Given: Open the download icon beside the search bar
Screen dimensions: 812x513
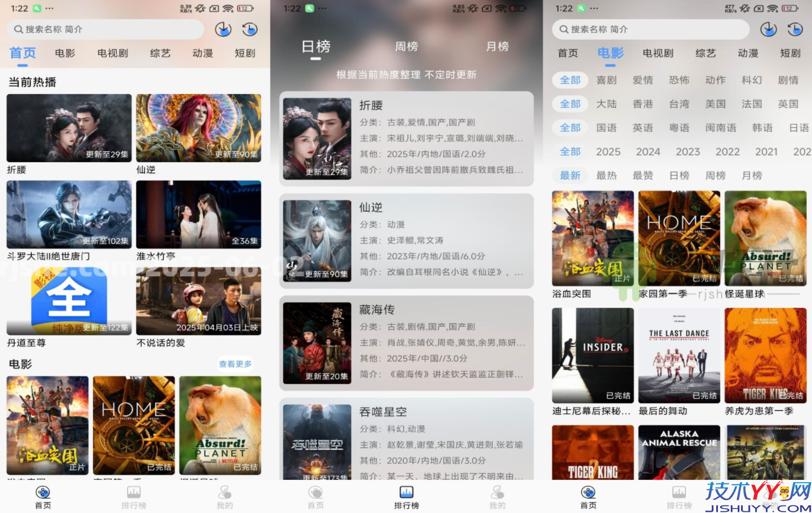Looking at the screenshot, I should coord(223,28).
